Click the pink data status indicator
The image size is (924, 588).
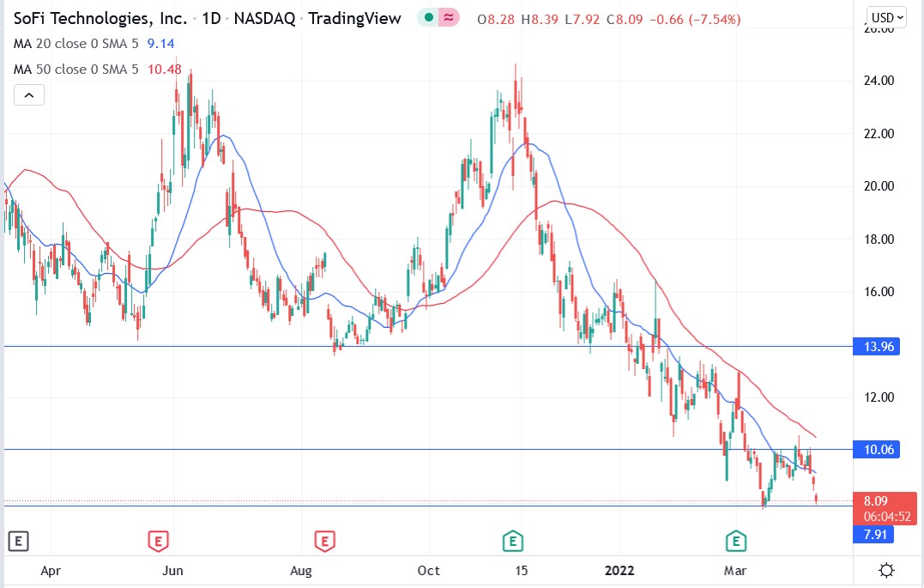pos(446,17)
